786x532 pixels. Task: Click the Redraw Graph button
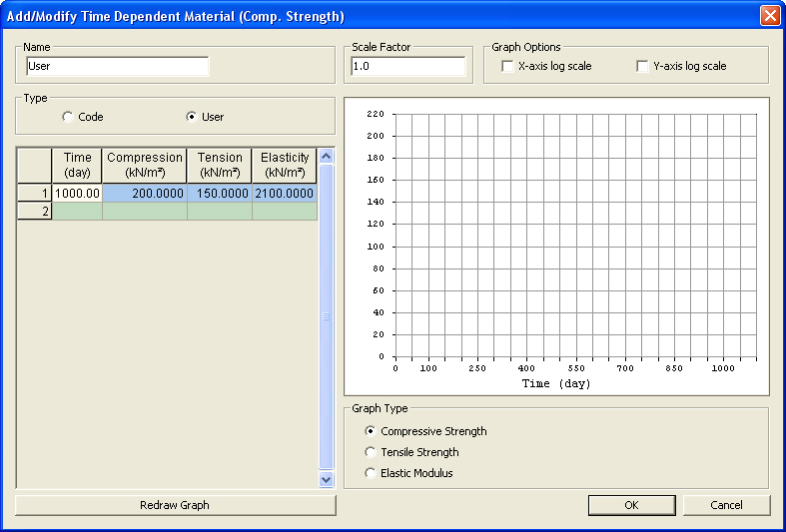175,505
